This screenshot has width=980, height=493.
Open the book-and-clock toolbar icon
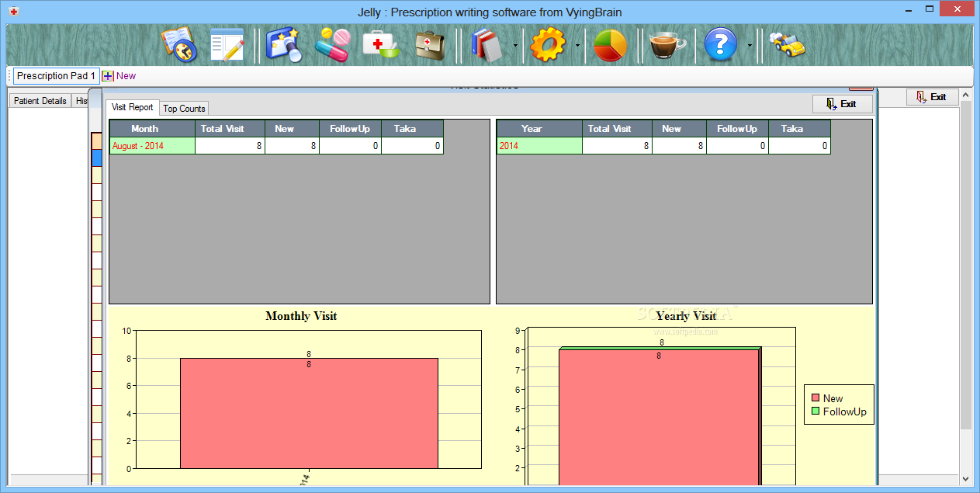click(179, 45)
